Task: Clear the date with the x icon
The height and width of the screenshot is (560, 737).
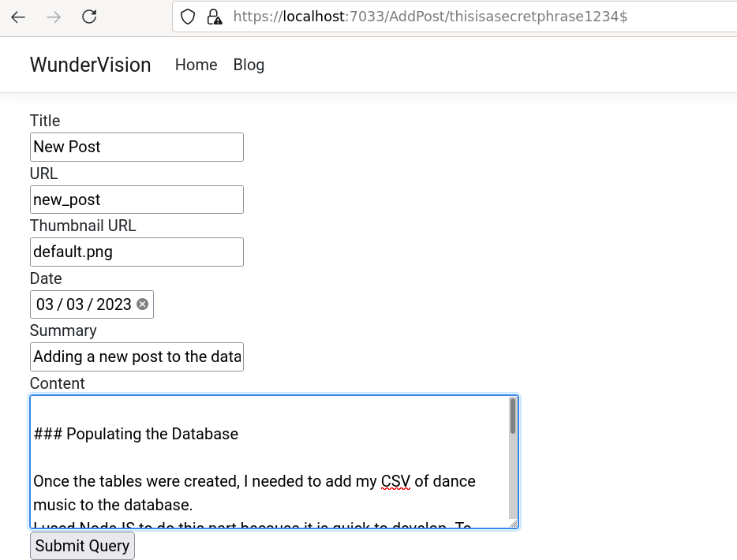Action: 142,304
